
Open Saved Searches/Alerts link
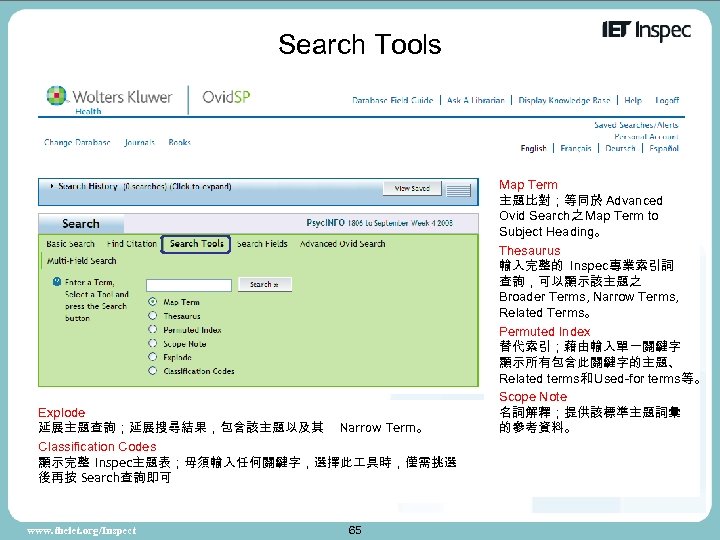click(636, 125)
